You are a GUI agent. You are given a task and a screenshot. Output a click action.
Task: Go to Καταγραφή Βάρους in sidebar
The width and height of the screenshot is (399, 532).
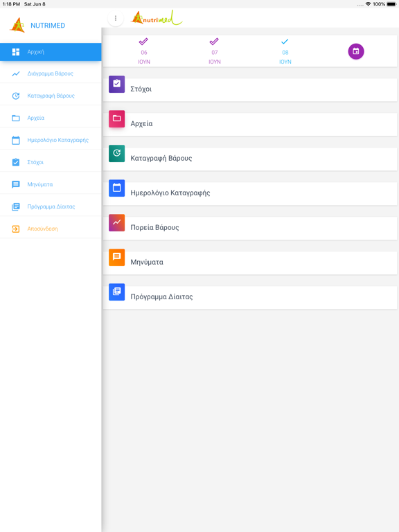tap(51, 96)
